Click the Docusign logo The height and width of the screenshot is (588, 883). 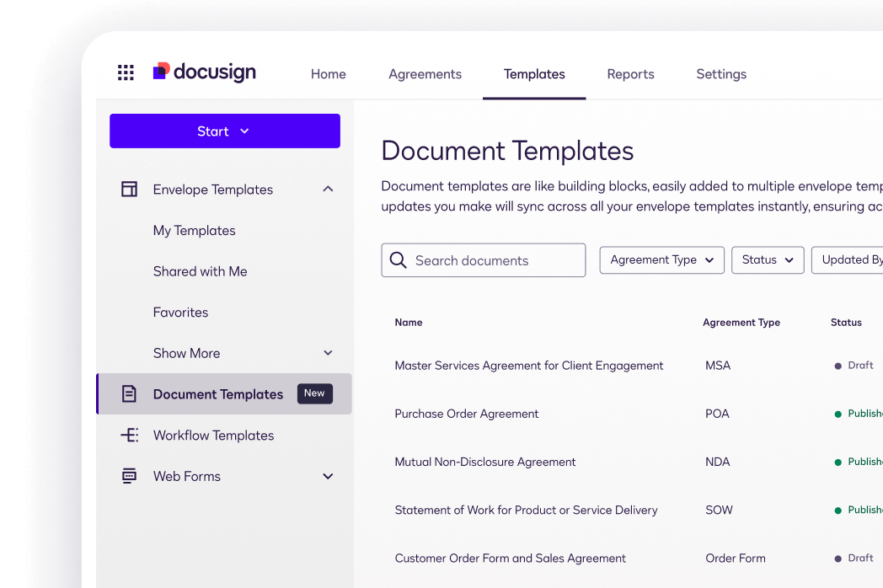point(205,72)
